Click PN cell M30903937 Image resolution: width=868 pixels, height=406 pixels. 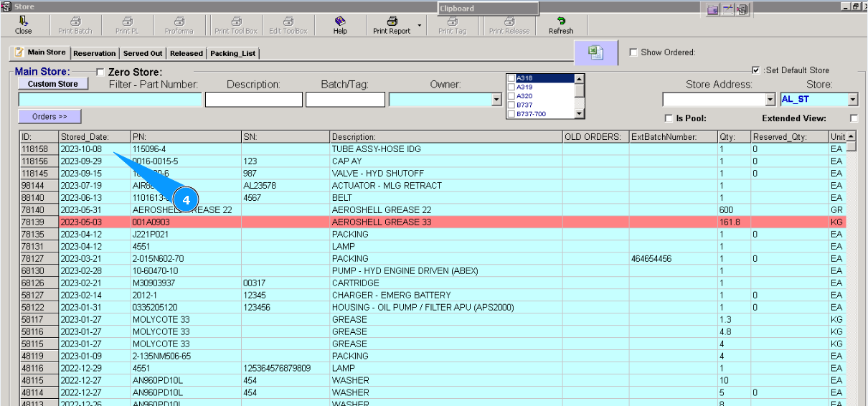click(x=186, y=283)
